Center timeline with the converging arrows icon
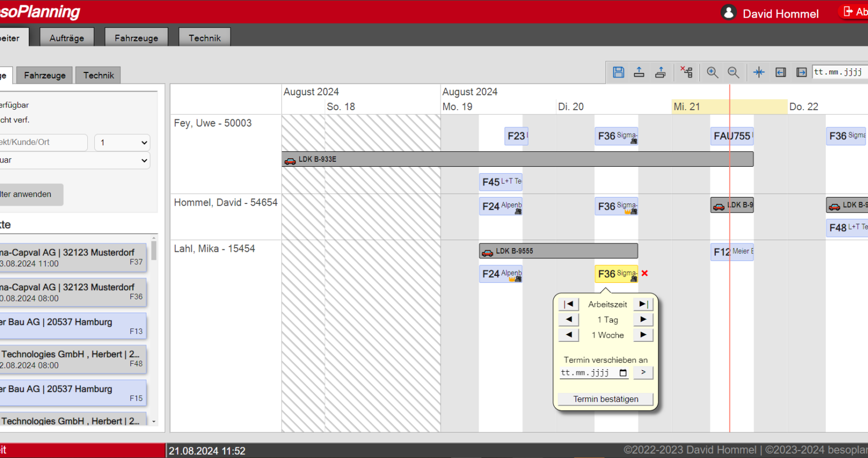This screenshot has height=458, width=868. tap(759, 72)
